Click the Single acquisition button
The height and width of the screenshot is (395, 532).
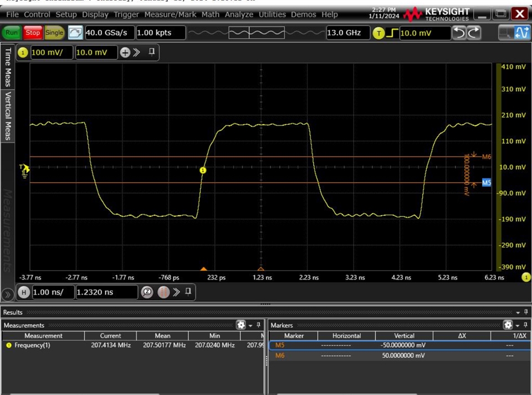coord(54,33)
